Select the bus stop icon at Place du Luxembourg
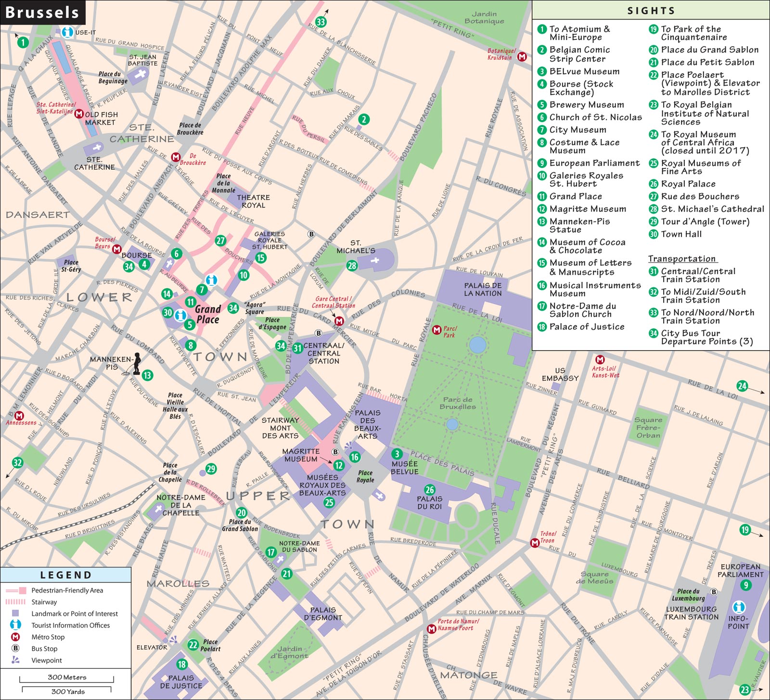The height and width of the screenshot is (700, 770). pyautogui.click(x=714, y=592)
